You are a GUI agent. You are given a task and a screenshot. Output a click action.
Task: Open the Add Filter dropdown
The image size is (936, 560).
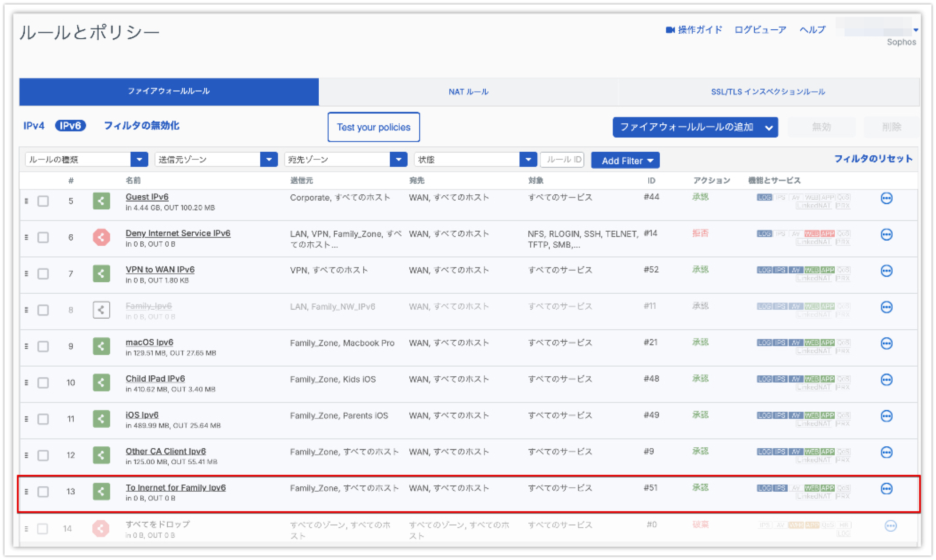[625, 160]
